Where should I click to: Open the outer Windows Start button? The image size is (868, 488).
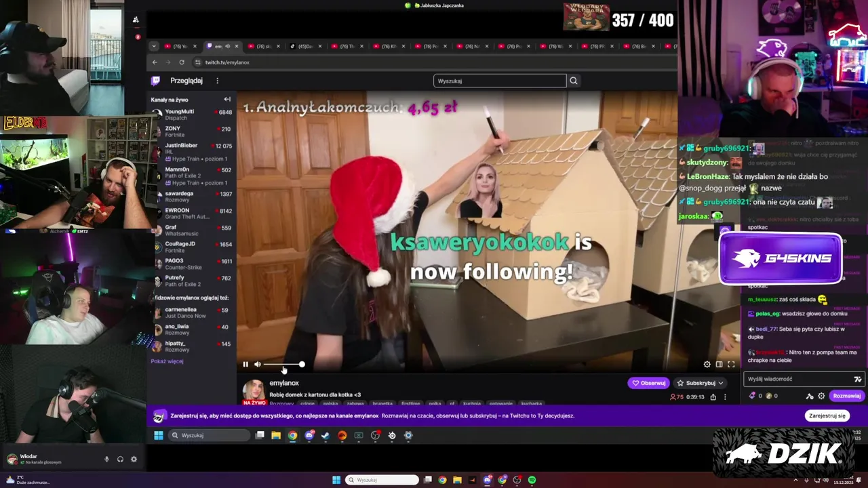(x=336, y=480)
